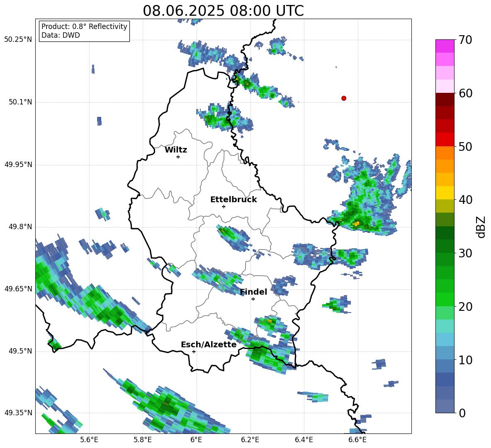Click the 5.6°E longitude label

coord(89,440)
